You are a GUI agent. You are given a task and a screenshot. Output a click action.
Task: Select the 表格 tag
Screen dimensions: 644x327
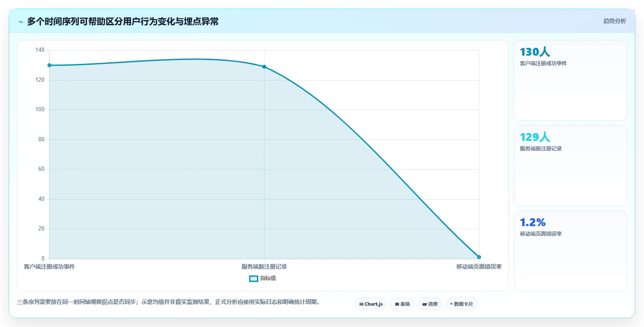402,304
